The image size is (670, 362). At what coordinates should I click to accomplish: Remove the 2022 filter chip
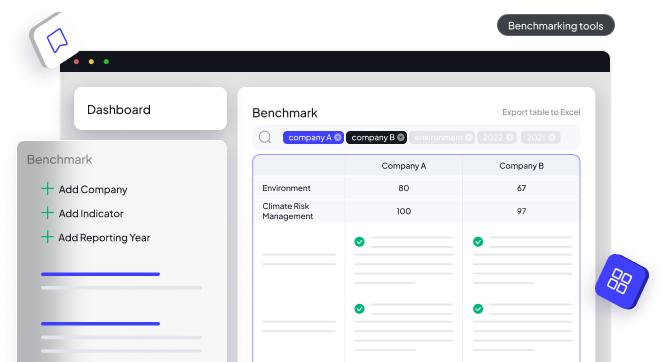pos(510,137)
